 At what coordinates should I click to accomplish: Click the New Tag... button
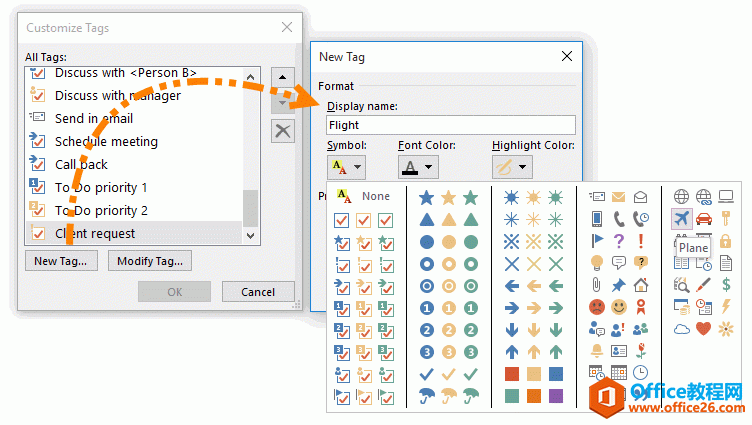[60, 261]
